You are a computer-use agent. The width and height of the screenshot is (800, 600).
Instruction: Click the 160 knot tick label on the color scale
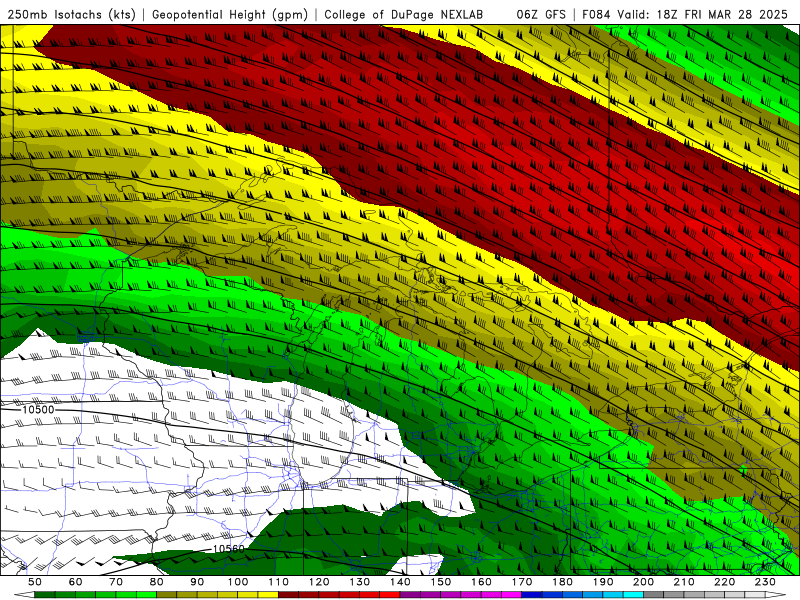[481, 582]
